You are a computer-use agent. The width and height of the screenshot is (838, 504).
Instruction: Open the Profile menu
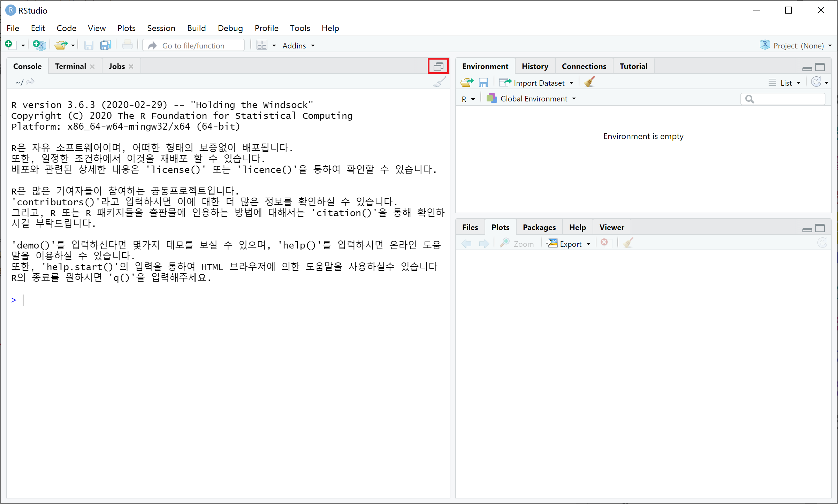[266, 28]
